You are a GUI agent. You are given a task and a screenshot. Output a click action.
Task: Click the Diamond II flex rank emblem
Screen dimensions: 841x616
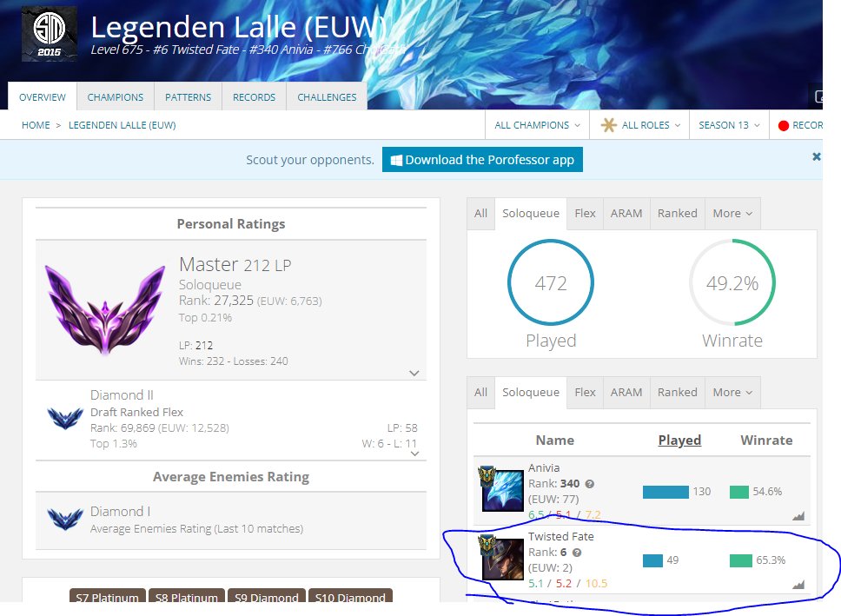(x=65, y=419)
